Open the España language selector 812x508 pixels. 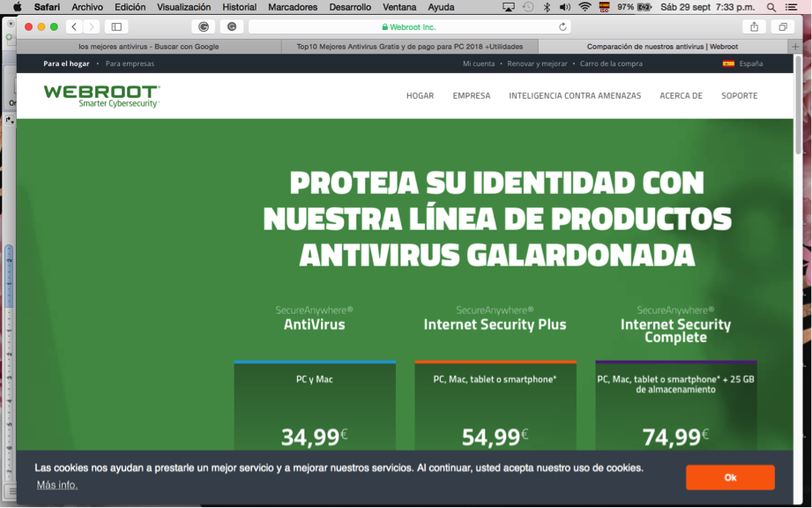point(745,63)
